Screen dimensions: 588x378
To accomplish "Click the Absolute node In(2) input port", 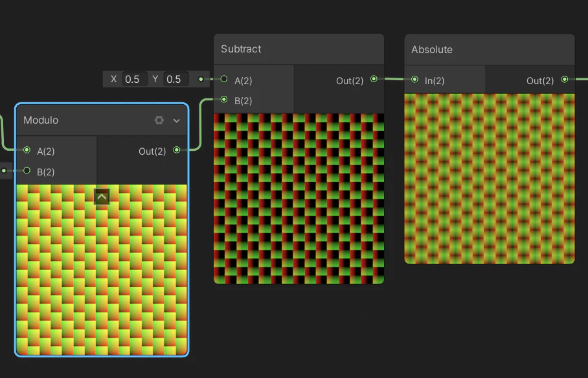I will point(414,79).
